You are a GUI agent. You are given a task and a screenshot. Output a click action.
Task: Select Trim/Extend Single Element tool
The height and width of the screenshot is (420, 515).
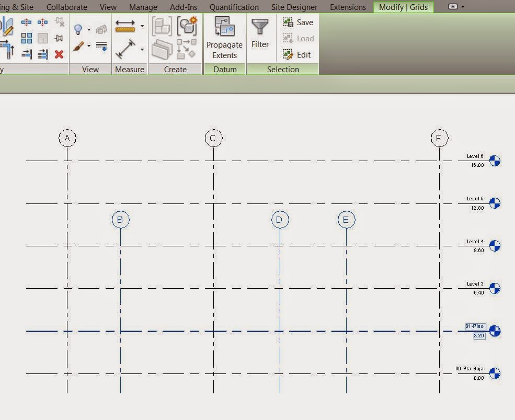(x=27, y=54)
